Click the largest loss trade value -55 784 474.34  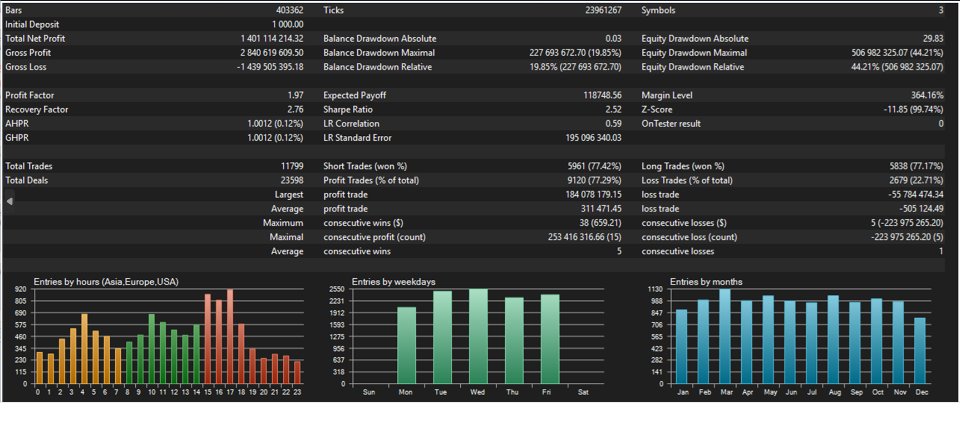click(915, 194)
